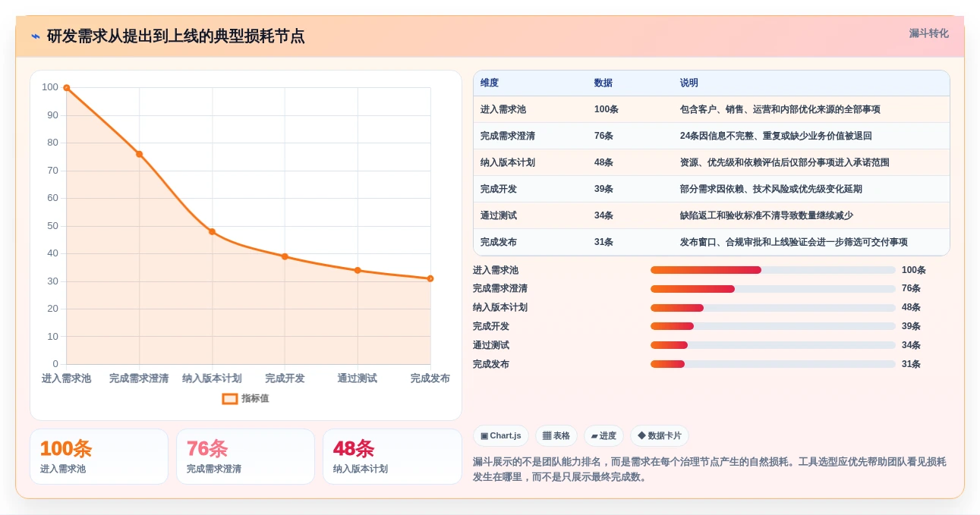Click x-axis label 完成发布 on chart

tap(430, 378)
